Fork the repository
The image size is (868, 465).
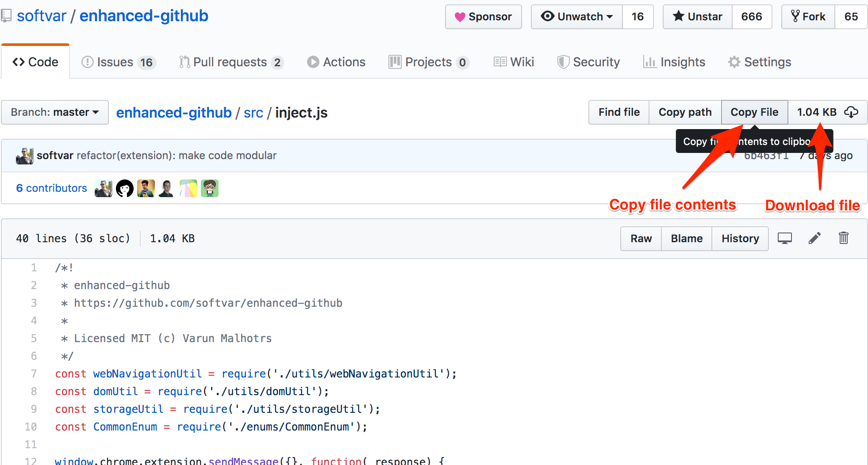point(808,17)
